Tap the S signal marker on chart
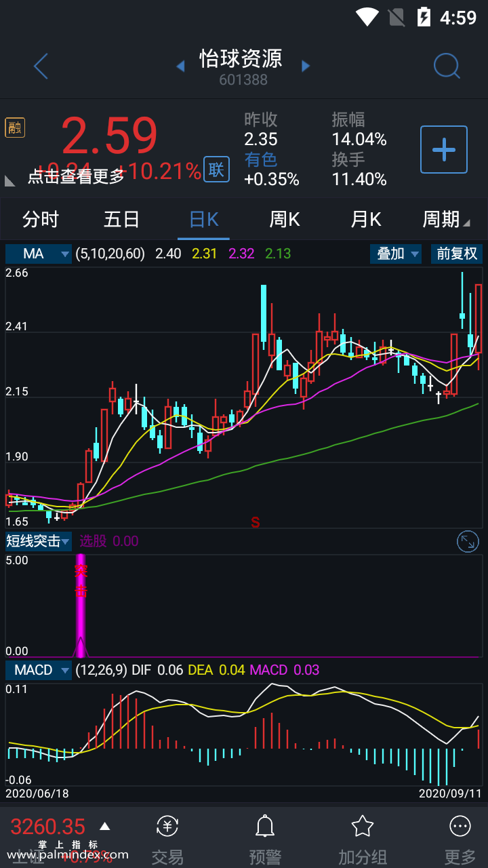This screenshot has width=488, height=868. (x=256, y=522)
